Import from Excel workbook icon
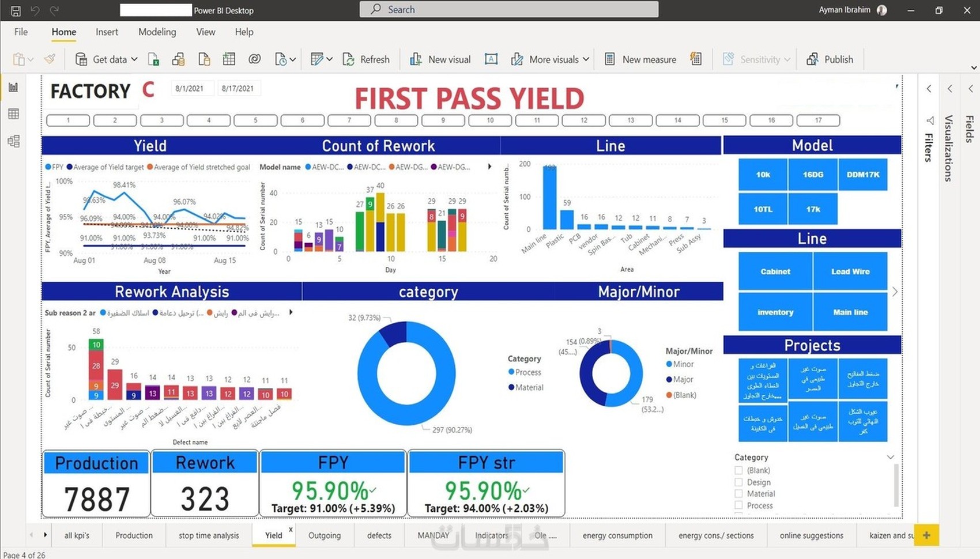This screenshot has width=980, height=559. pyautogui.click(x=153, y=59)
